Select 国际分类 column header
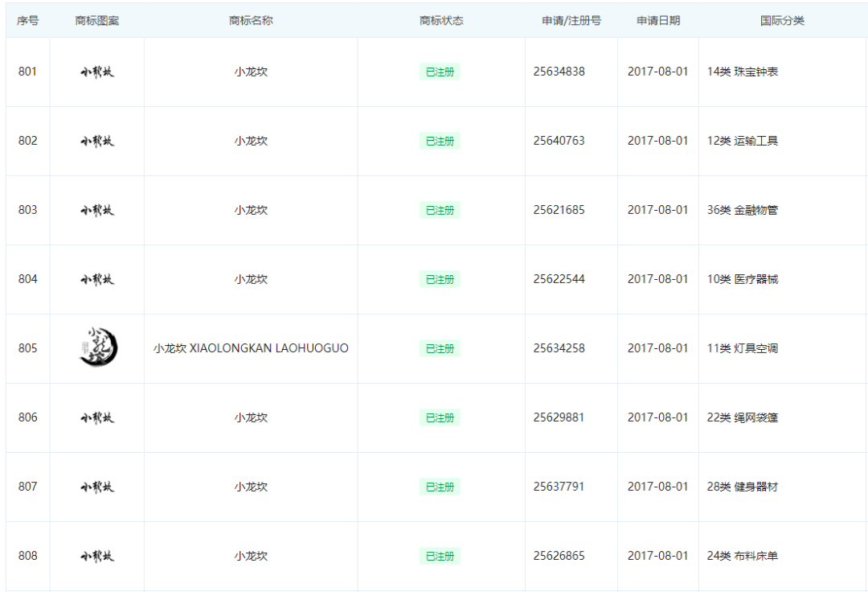 [782, 21]
